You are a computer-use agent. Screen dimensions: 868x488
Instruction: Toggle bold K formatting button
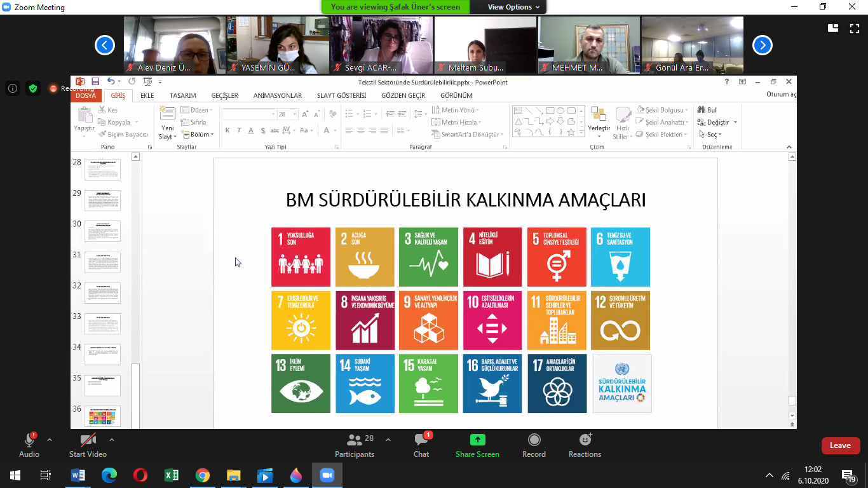227,130
